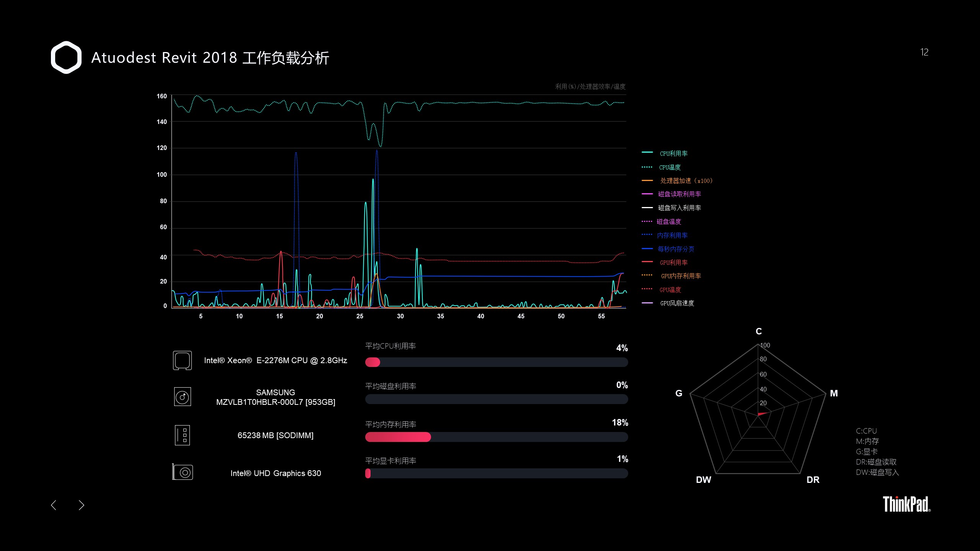The height and width of the screenshot is (551, 980).
Task: Click the memory module icon
Action: pos(182,435)
